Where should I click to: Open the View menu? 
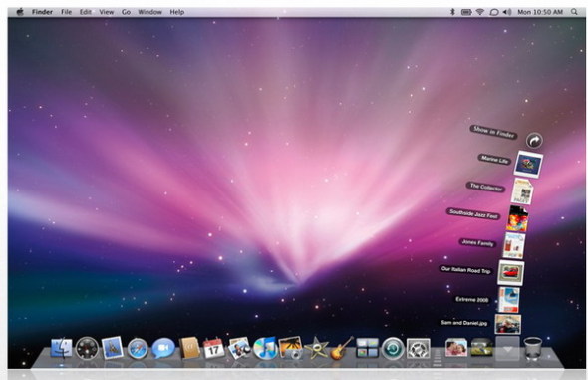coord(106,12)
